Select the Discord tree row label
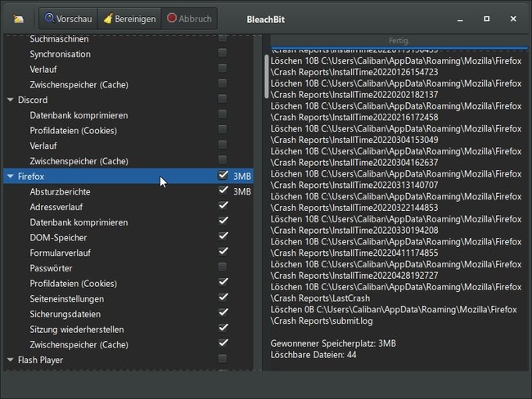Viewport: 532px width, 399px height. click(33, 100)
